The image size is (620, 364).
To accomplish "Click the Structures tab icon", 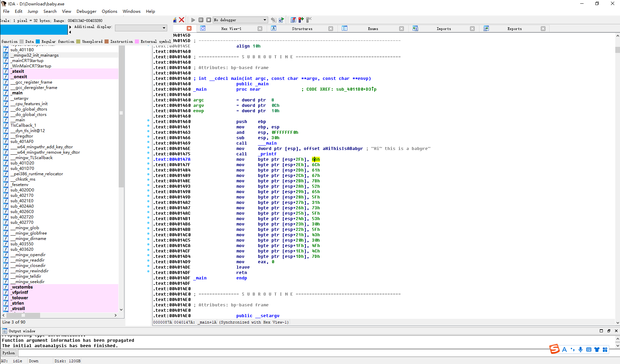I will click(274, 29).
